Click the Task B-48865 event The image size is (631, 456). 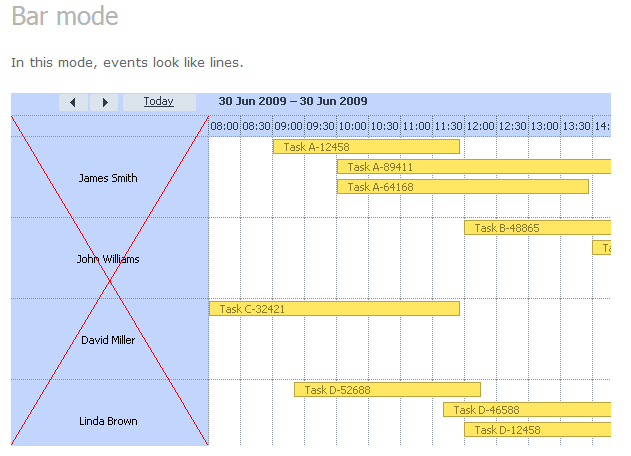[x=536, y=228]
